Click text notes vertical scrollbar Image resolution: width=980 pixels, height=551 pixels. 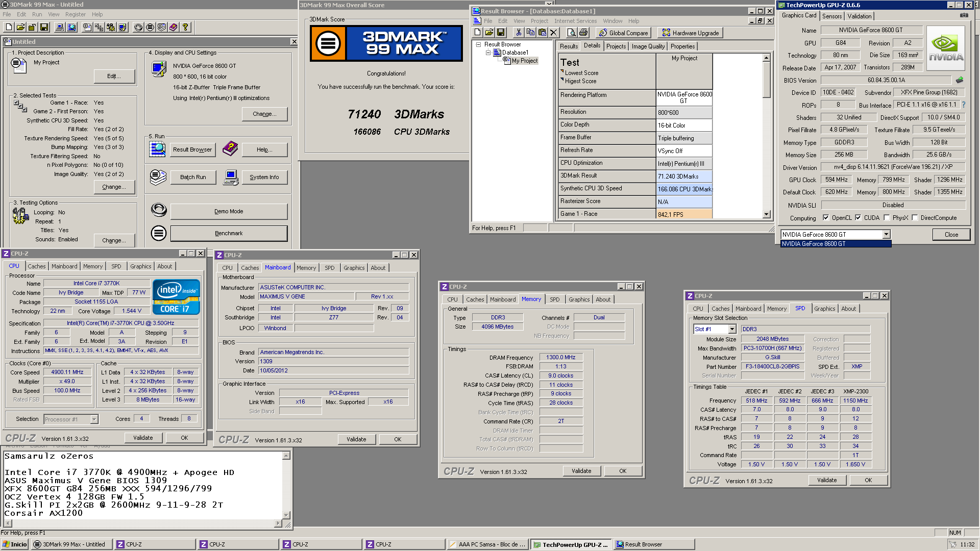tap(286, 485)
